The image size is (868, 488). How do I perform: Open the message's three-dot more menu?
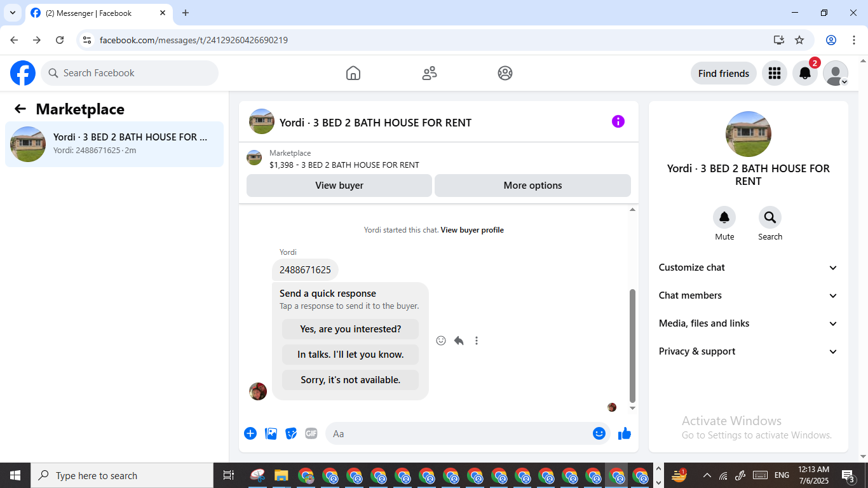477,341
